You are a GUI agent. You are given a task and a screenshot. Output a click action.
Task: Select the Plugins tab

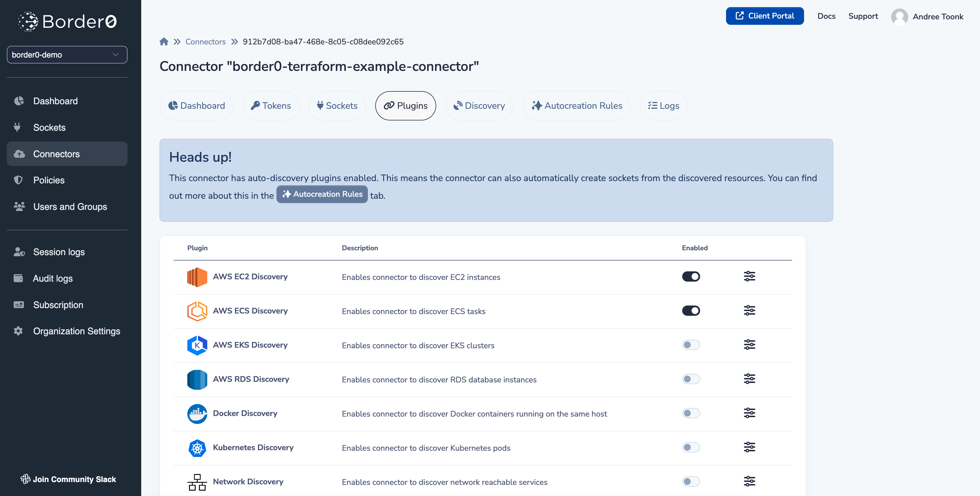coord(405,106)
